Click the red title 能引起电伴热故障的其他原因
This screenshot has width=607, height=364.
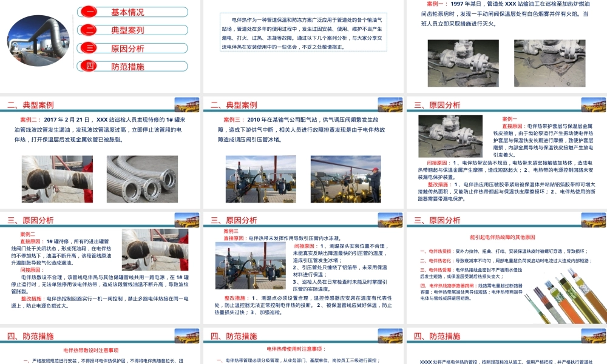click(x=503, y=237)
